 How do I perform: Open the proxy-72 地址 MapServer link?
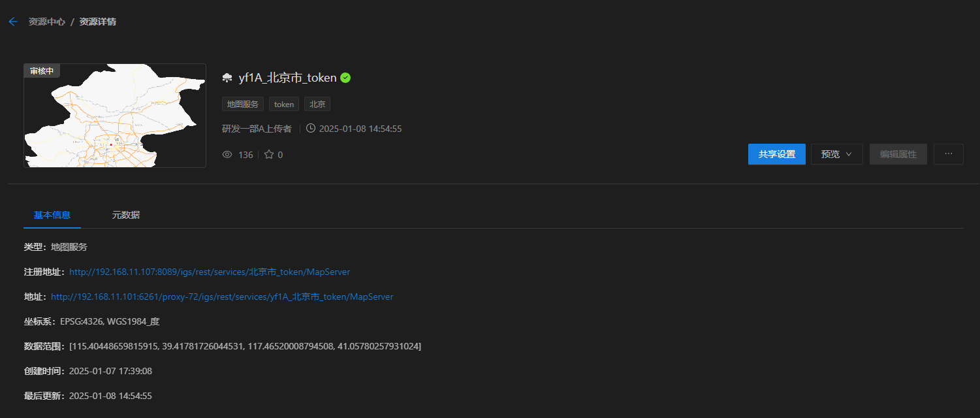pyautogui.click(x=222, y=297)
